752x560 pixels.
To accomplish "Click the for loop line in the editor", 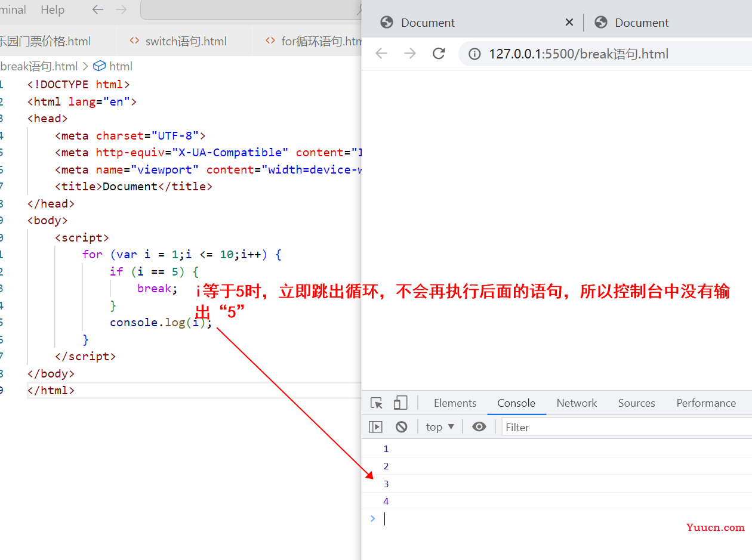I will (181, 254).
